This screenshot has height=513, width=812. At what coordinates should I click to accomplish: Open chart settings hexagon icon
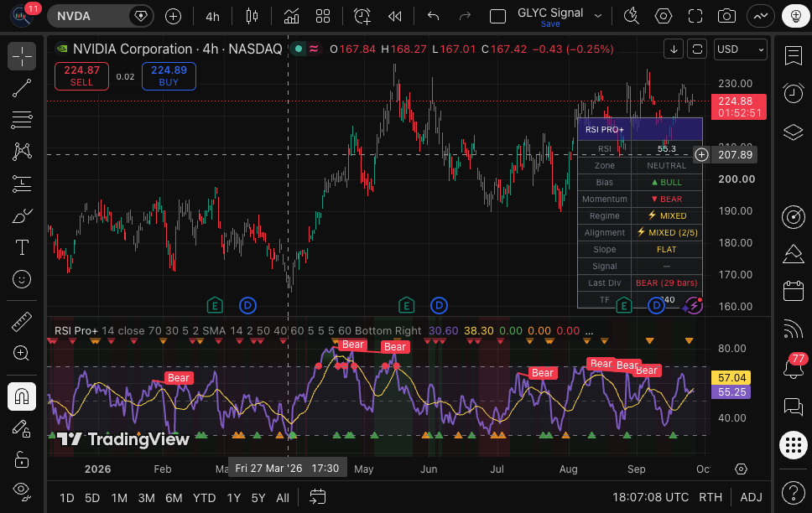tap(664, 16)
